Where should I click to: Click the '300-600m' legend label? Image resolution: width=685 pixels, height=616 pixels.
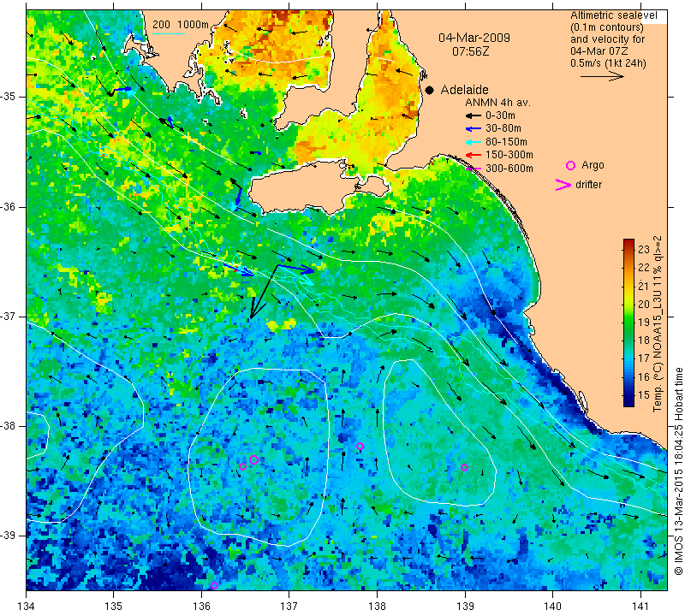509,168
